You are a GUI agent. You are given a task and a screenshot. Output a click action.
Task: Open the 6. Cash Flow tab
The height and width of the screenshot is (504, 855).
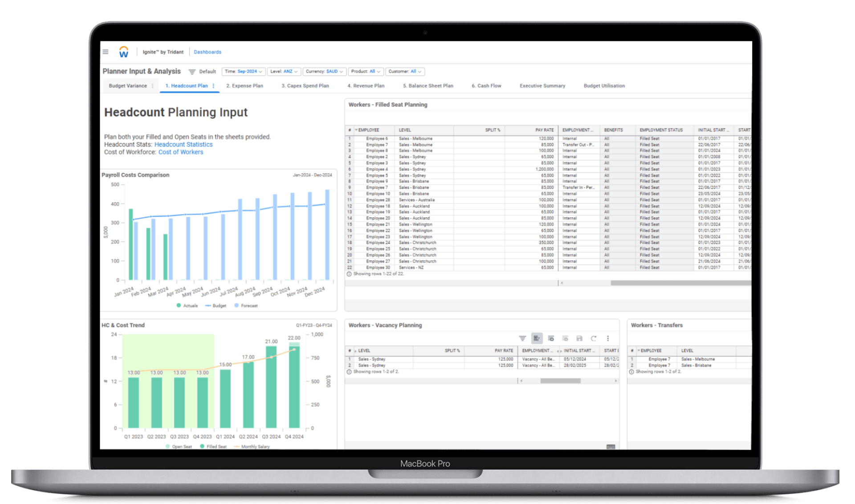[x=486, y=86]
